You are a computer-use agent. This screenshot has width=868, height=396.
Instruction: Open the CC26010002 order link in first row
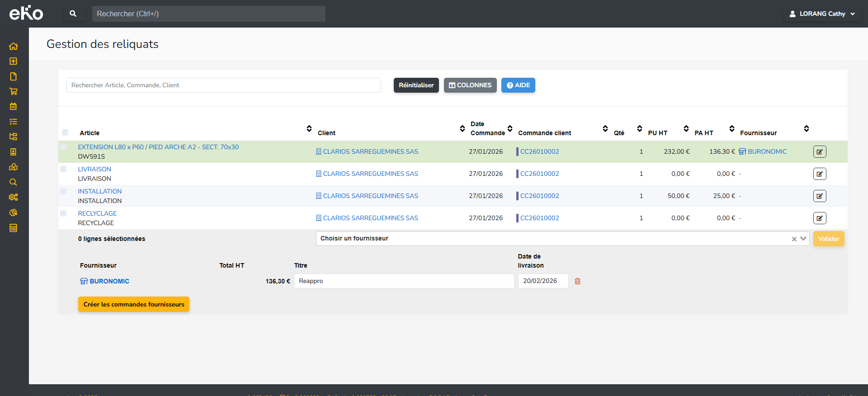tap(539, 152)
